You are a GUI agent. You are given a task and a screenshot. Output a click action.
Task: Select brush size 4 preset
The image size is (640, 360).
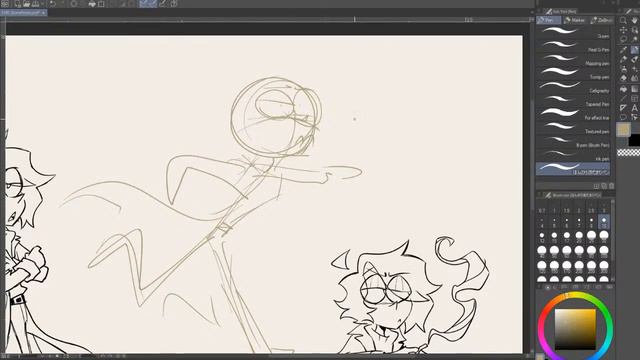[x=542, y=222]
